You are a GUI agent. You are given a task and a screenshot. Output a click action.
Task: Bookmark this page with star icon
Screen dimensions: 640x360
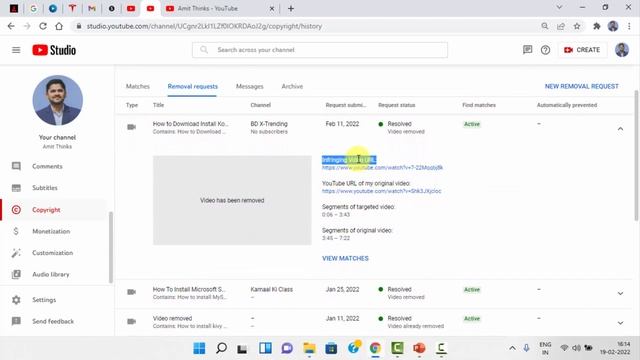(x=577, y=26)
